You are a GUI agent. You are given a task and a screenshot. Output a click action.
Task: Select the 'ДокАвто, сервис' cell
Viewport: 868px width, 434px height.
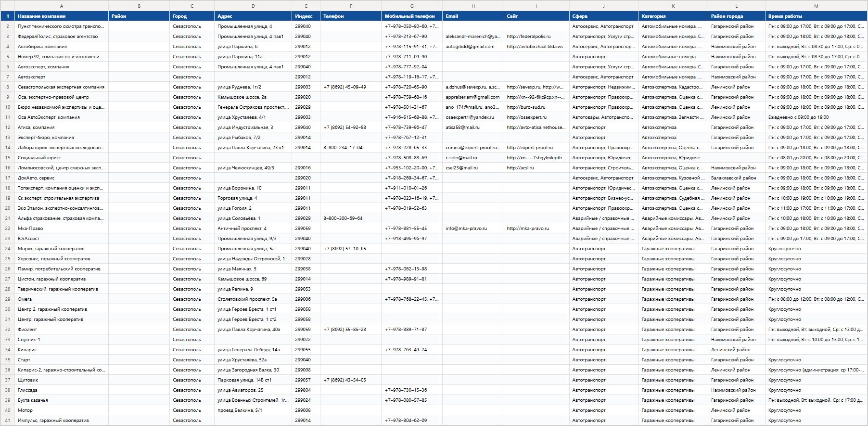62,178
